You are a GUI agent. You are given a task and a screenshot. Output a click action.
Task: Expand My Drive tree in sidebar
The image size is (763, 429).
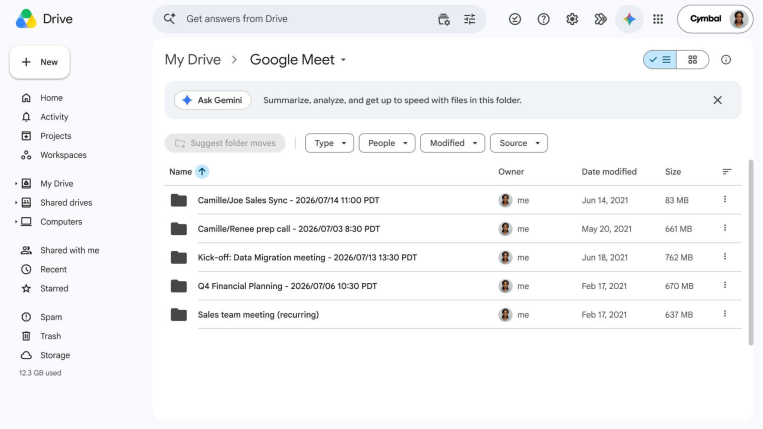16,183
